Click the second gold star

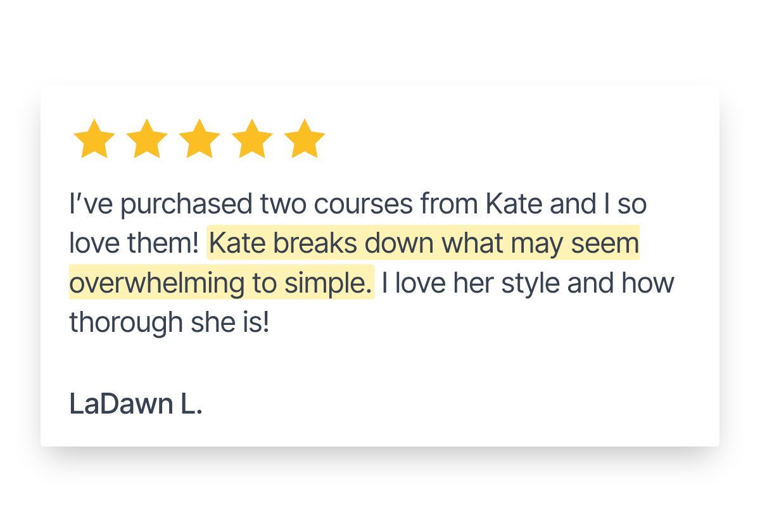coord(146,138)
